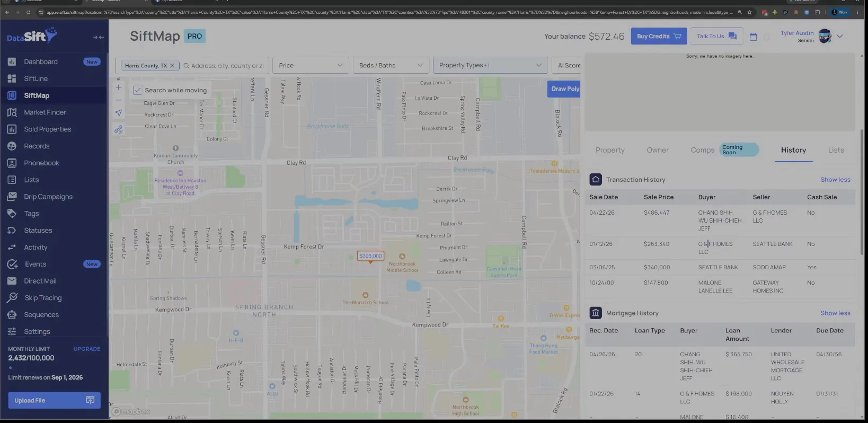Click the Draw Polygon button on the map
Image resolution: width=868 pixels, height=423 pixels.
point(564,89)
